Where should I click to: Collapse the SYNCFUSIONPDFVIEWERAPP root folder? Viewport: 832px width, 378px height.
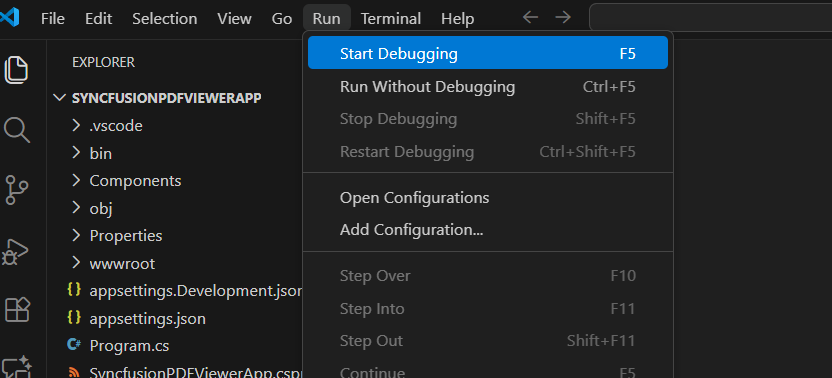[58, 98]
